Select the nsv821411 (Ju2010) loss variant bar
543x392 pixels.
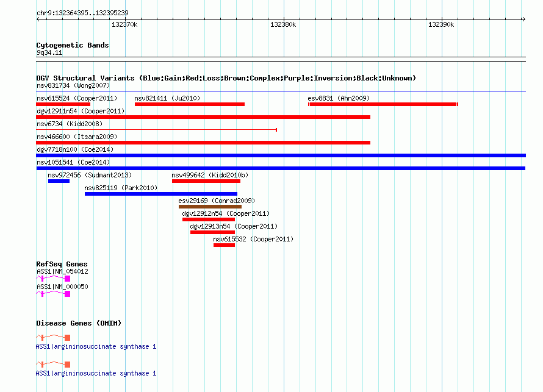(190, 104)
